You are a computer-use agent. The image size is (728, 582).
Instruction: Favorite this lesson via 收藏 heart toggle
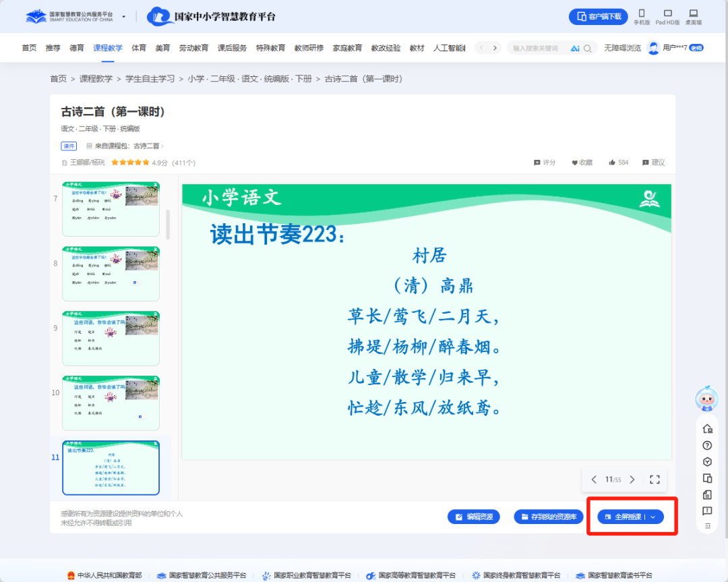[x=582, y=162]
